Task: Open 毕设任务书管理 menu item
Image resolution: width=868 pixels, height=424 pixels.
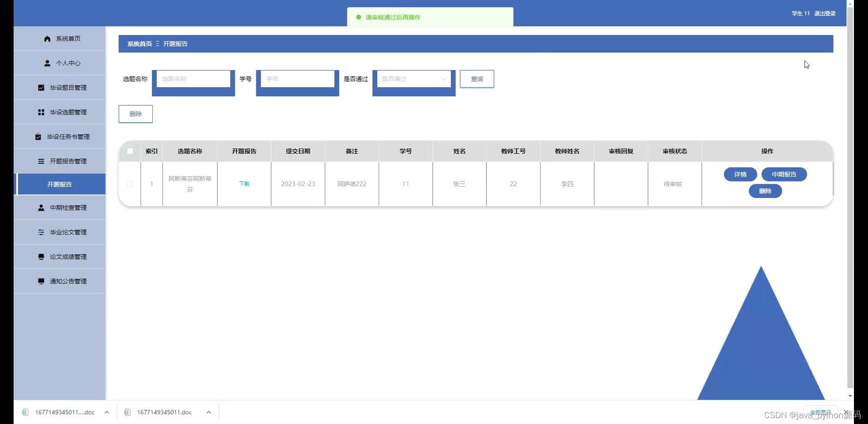Action: pos(59,137)
